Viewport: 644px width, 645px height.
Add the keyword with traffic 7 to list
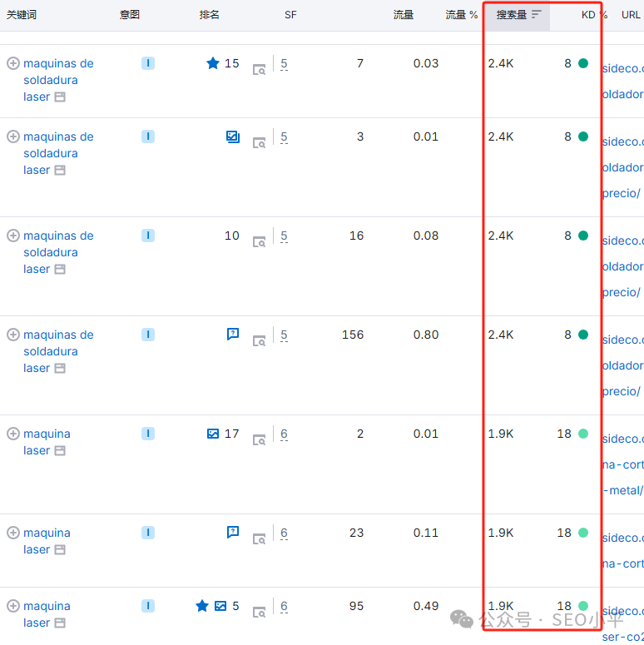click(x=13, y=63)
